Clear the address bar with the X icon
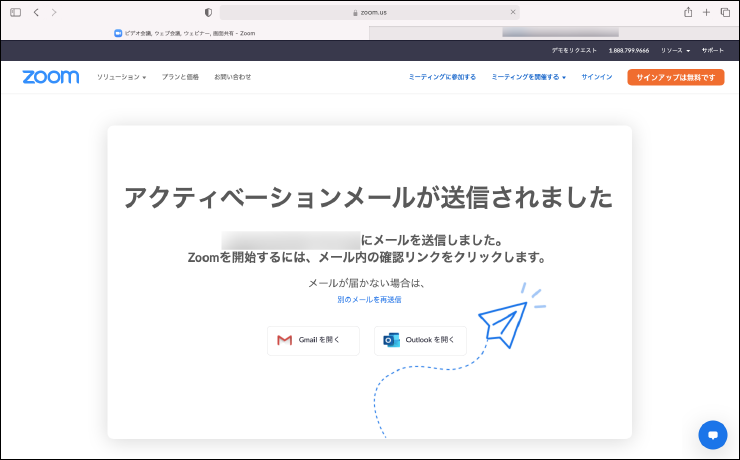The image size is (740, 460). [513, 12]
